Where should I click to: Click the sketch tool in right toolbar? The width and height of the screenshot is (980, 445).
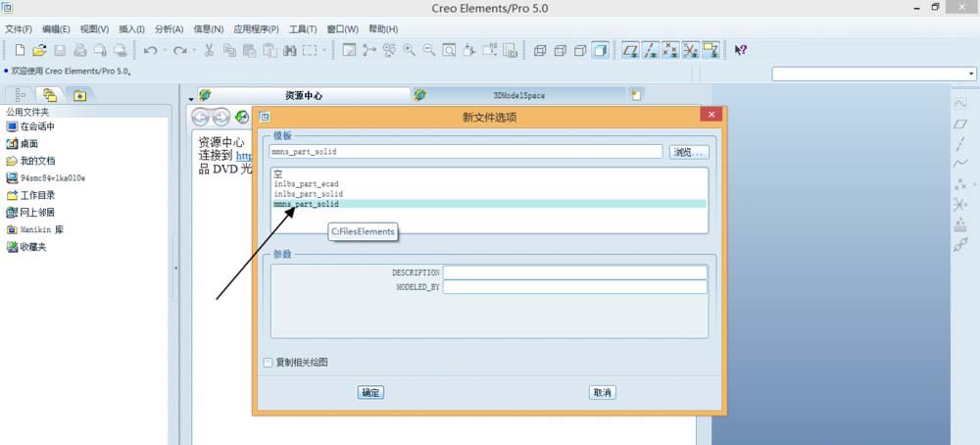960,103
